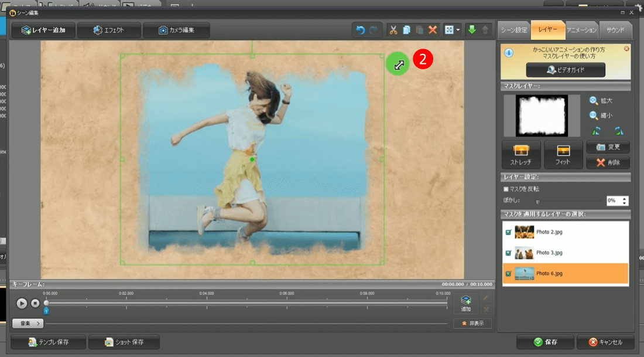
Task: Increase the ぼかし percentage with up stepper
Action: (x=625, y=198)
